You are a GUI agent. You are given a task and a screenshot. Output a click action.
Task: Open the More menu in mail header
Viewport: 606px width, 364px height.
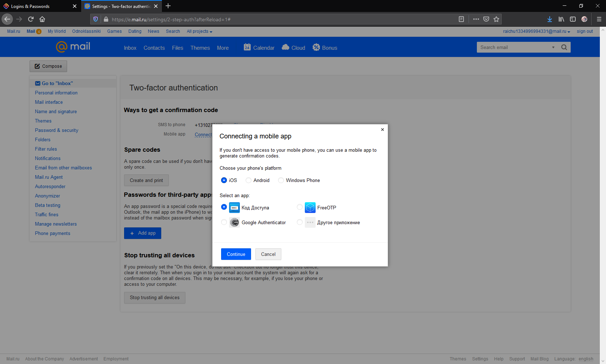(x=223, y=48)
